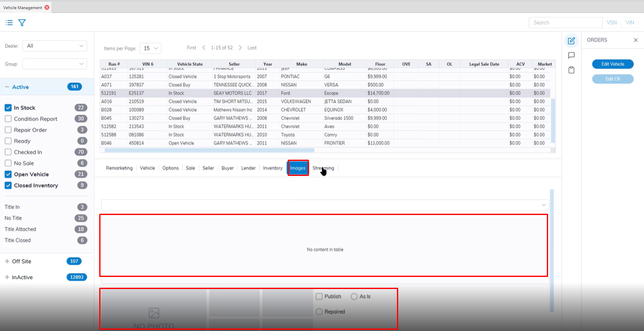Click the clipboard icon in right sidebar

(571, 70)
